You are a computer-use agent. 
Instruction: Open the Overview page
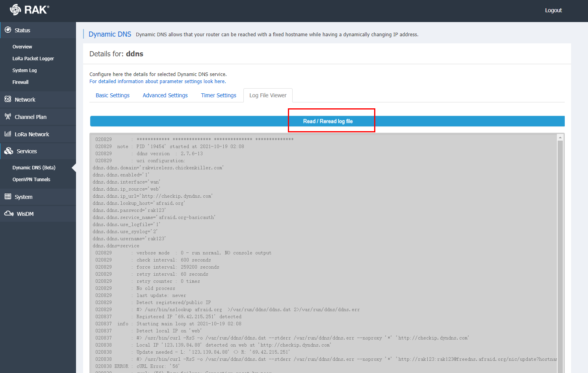[22, 46]
